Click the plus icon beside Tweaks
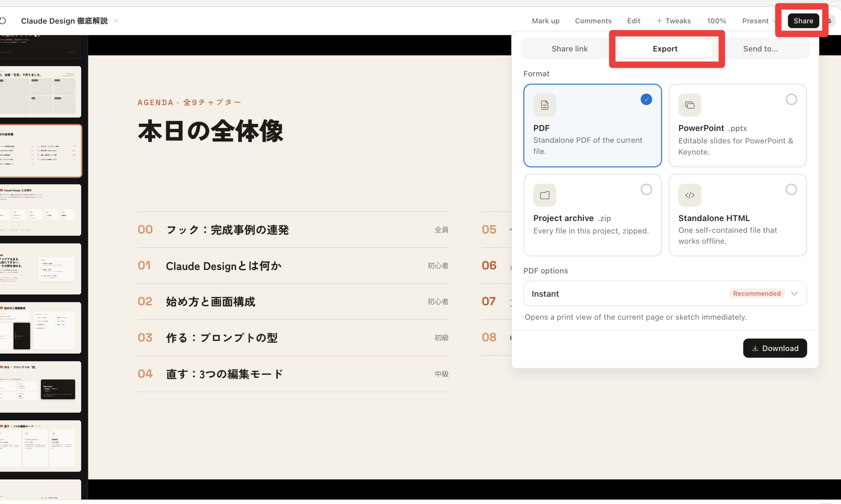This screenshot has width=841, height=504. point(659,21)
